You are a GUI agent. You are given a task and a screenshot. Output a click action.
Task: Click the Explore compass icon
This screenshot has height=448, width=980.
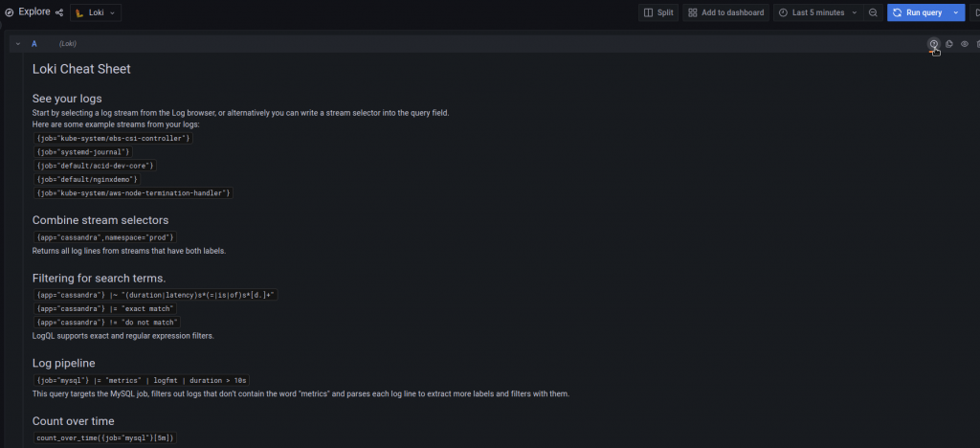pos(10,12)
